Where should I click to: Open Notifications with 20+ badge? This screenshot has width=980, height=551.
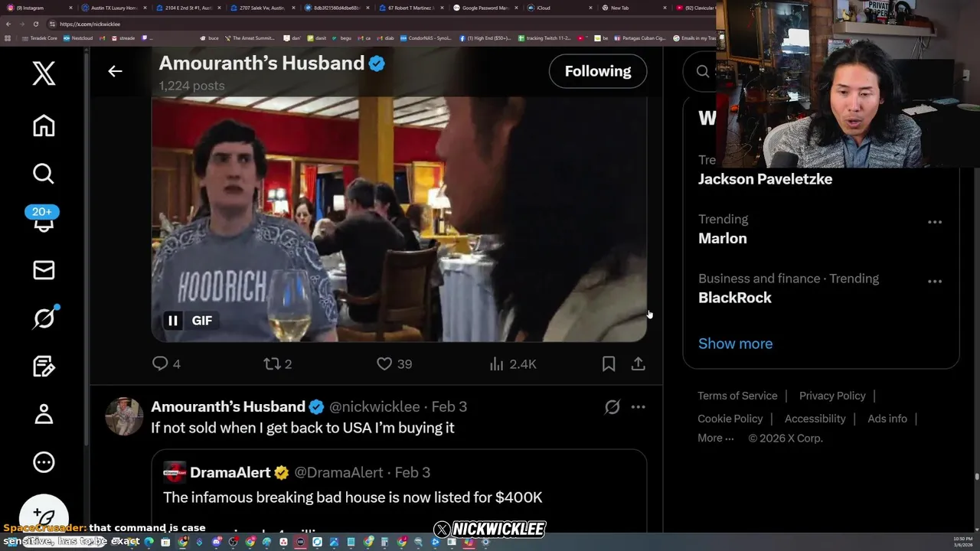click(x=43, y=218)
